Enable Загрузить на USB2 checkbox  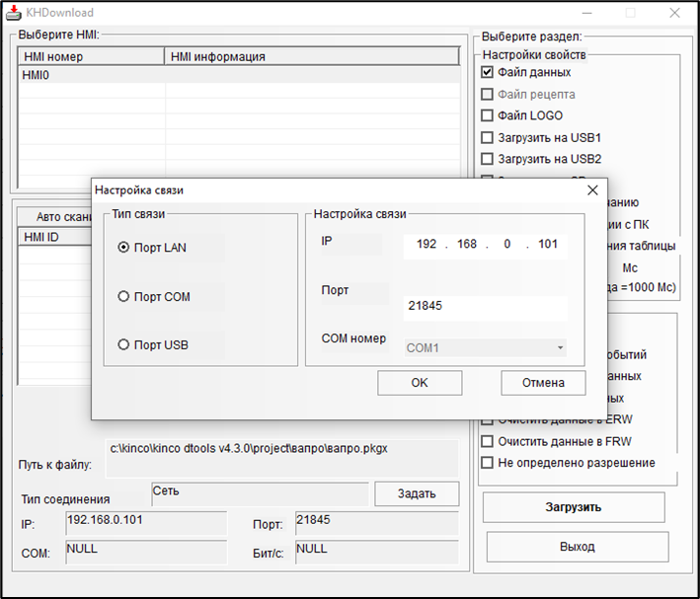coord(487,159)
